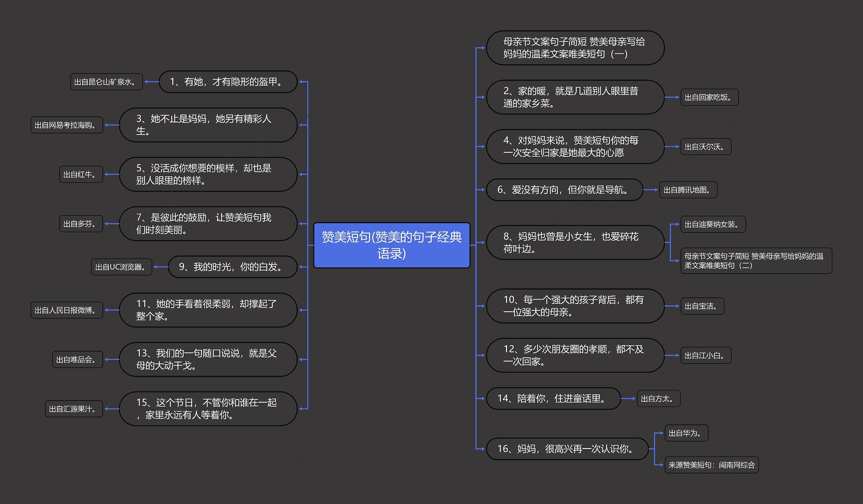Image resolution: width=863 pixels, height=504 pixels.
Task: Click node 1、有她，才有隐形的盔甲。
Action: coord(228,82)
